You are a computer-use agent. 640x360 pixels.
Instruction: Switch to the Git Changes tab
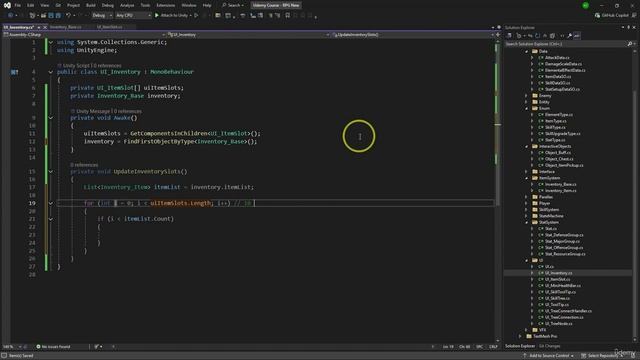[x=549, y=346]
